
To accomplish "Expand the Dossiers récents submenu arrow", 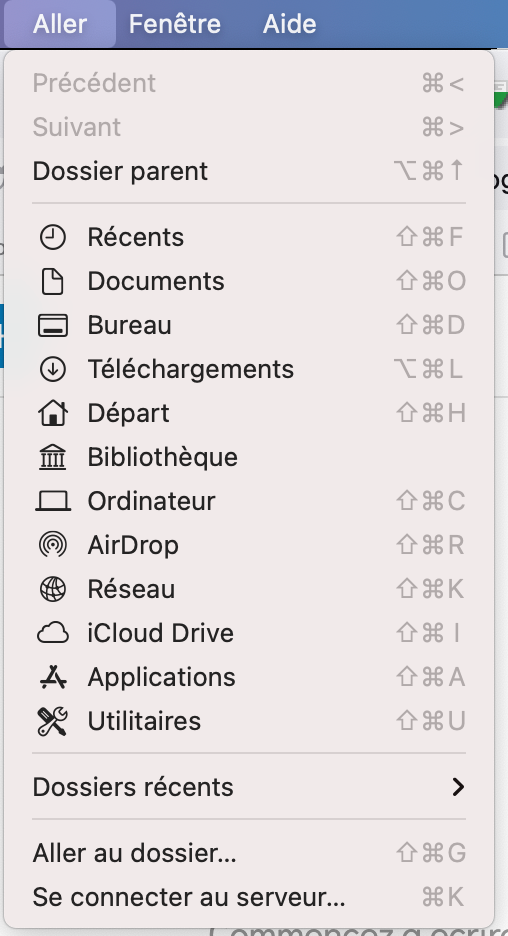I will (x=458, y=787).
